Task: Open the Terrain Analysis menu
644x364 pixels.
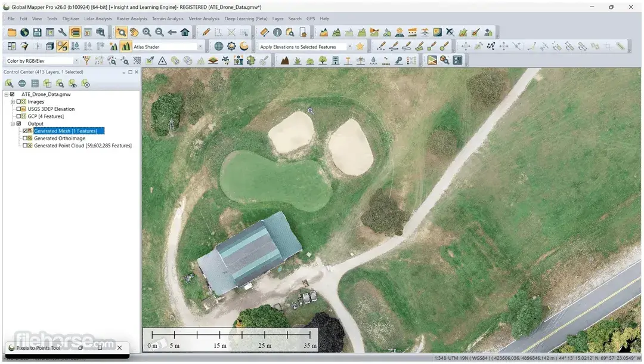Action: click(168, 18)
